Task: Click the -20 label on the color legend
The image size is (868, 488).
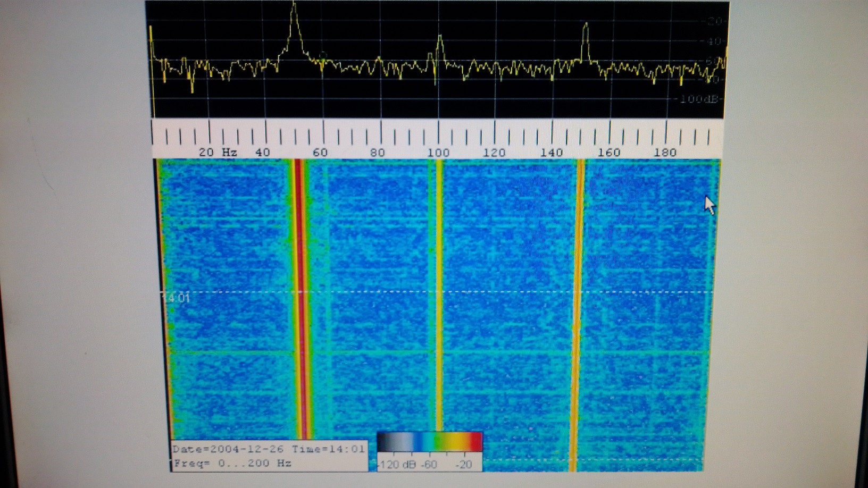Action: click(463, 464)
